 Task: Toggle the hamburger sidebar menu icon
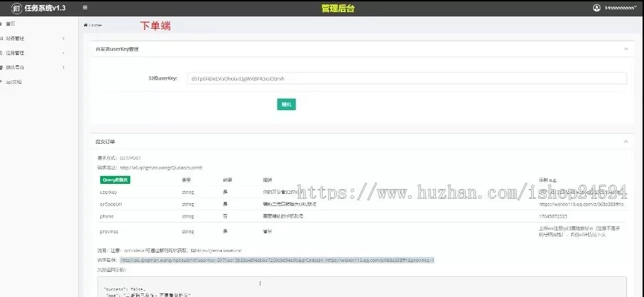point(85,8)
